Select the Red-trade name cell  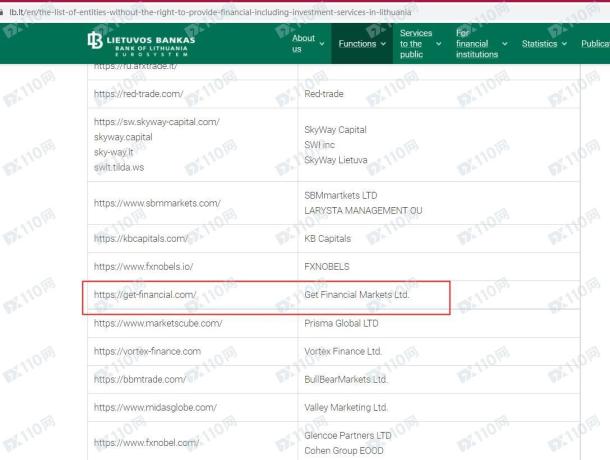pyautogui.click(x=439, y=94)
